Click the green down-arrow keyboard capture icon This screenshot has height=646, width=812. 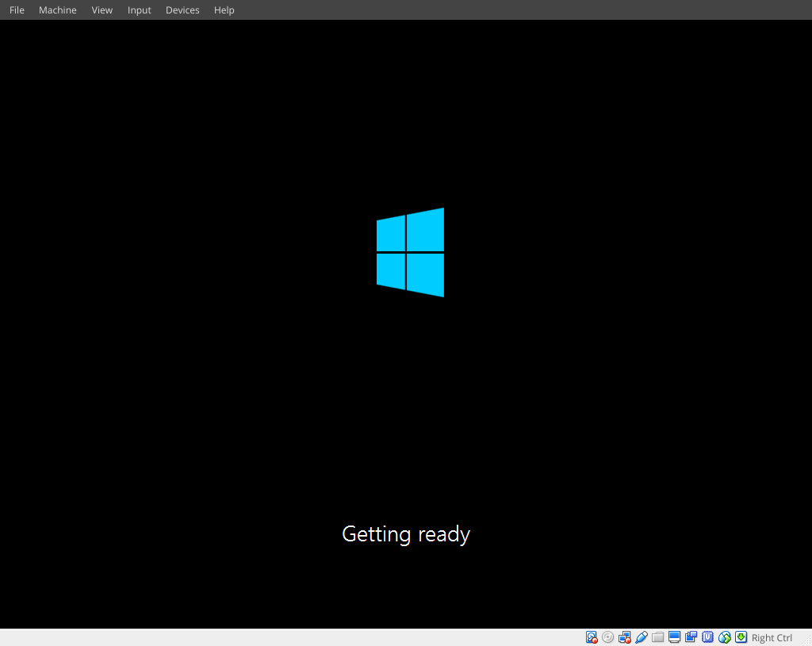741,637
